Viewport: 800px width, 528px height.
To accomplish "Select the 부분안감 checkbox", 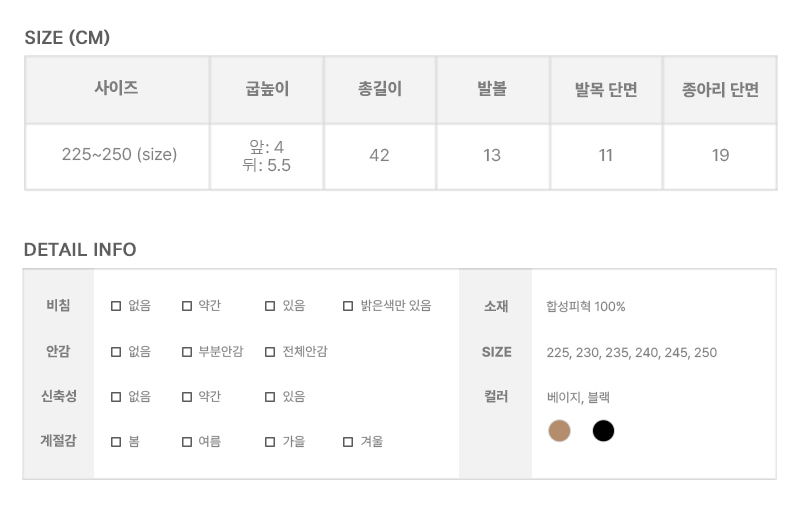I will (x=187, y=352).
